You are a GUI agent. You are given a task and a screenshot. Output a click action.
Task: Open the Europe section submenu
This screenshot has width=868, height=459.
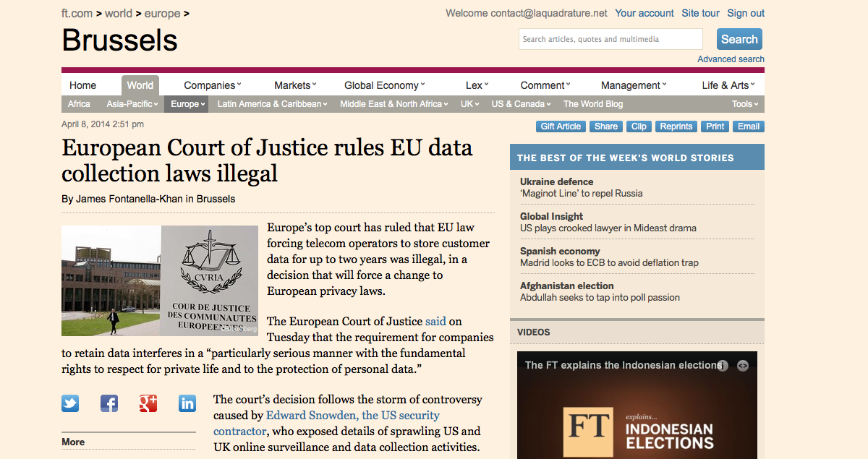(188, 104)
